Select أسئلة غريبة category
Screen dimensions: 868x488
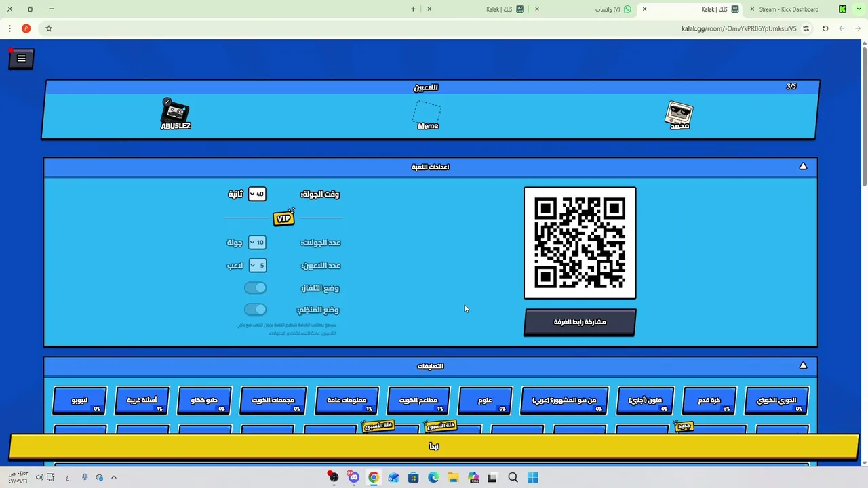(x=142, y=401)
